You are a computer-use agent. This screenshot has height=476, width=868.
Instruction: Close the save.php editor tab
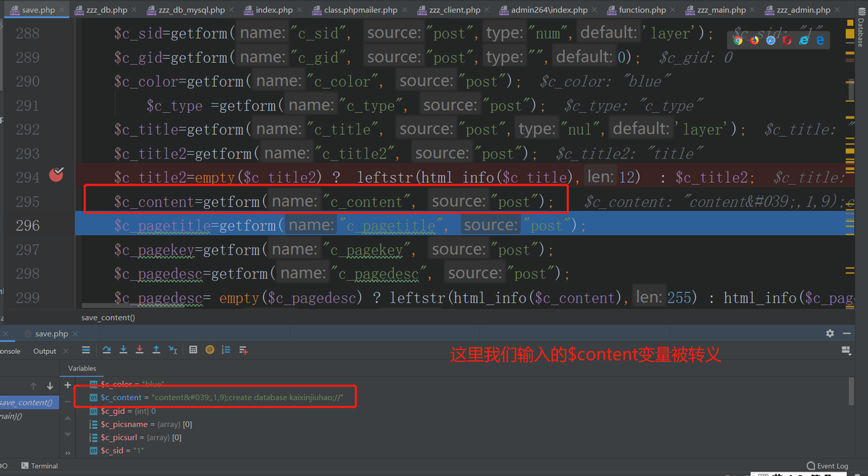62,10
